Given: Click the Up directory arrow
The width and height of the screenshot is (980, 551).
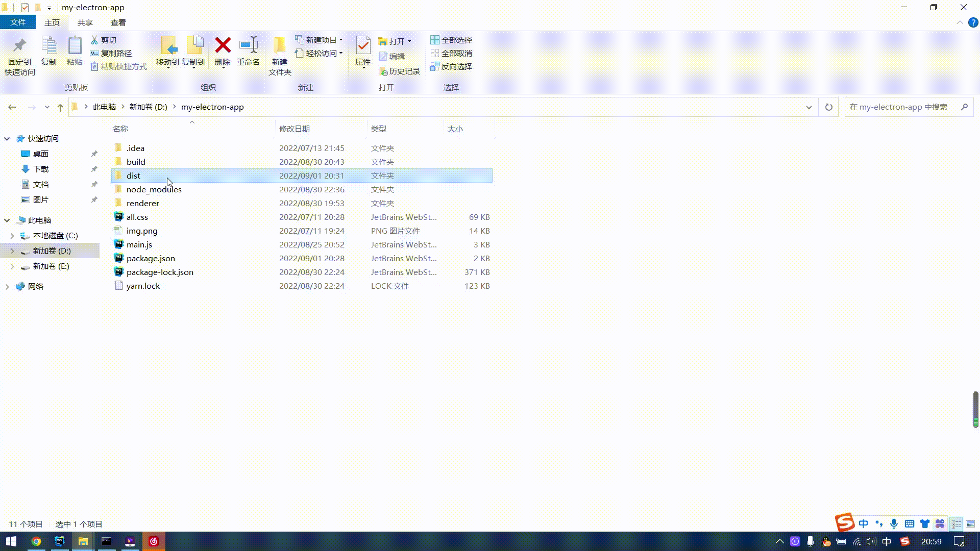Looking at the screenshot, I should [60, 107].
